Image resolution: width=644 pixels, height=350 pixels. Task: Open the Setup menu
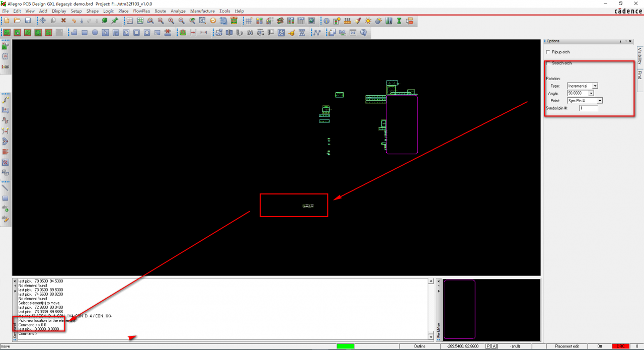[x=76, y=11]
